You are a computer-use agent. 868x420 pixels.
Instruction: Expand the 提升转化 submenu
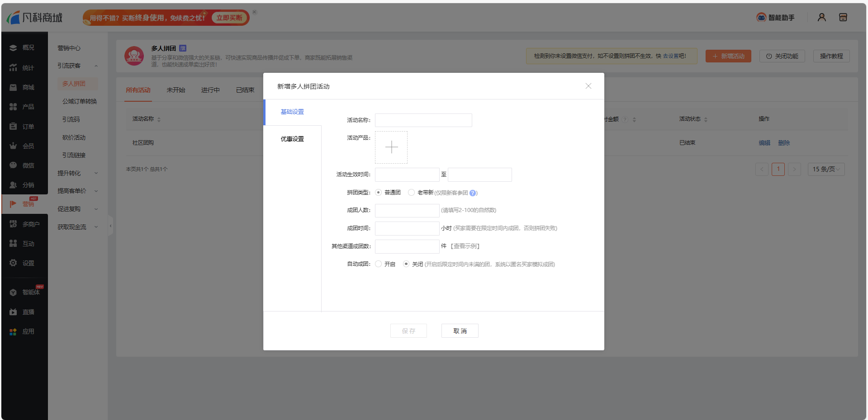[77, 173]
